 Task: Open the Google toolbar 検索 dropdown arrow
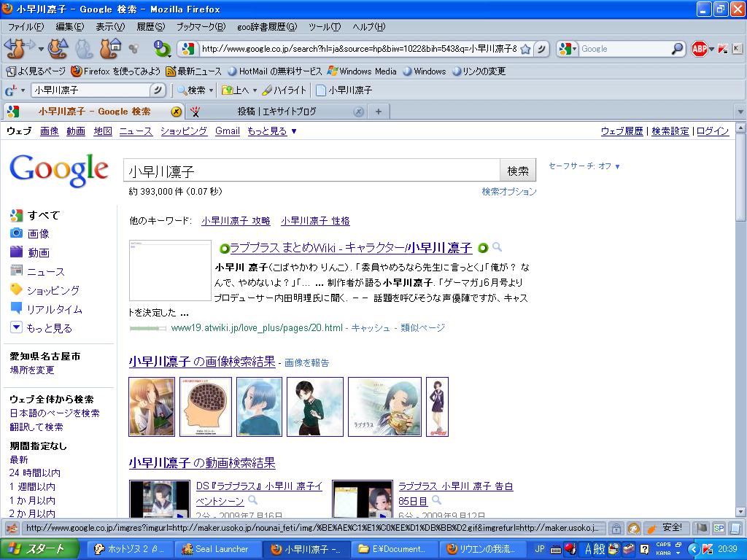click(x=211, y=90)
